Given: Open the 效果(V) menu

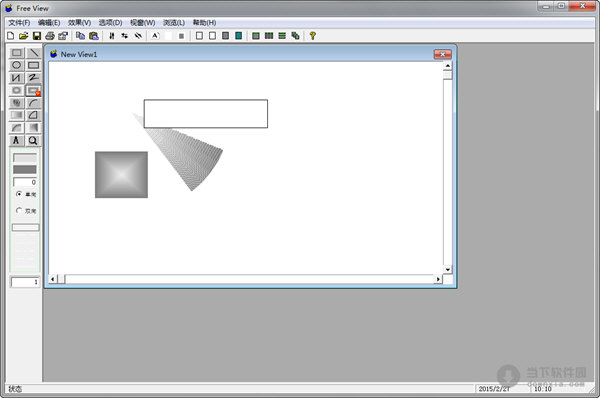Looking at the screenshot, I should click(x=80, y=23).
